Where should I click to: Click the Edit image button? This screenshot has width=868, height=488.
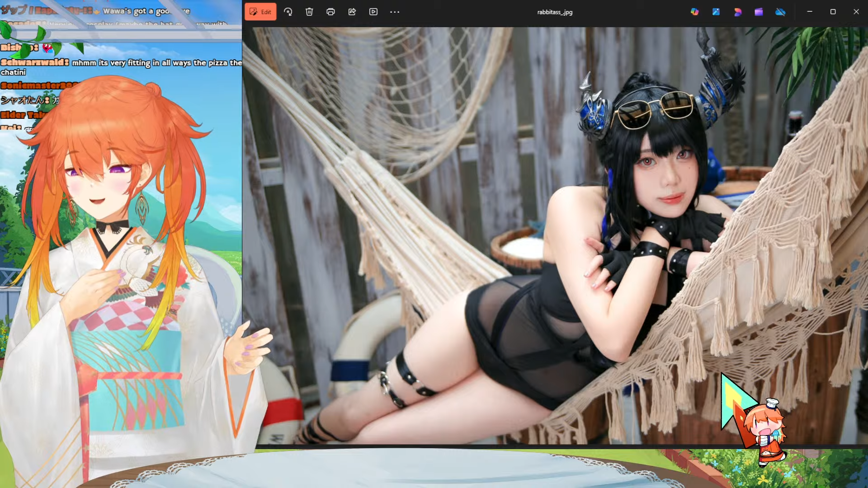pyautogui.click(x=260, y=12)
